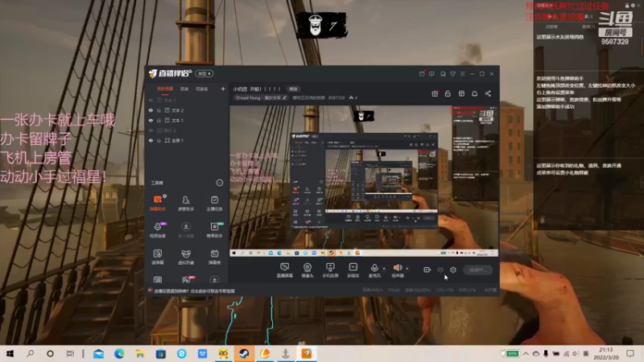Viewport: 644px width, 362px height.
Task: Open the 弹幕秀 danmaku show tool
Action: [x=214, y=257]
